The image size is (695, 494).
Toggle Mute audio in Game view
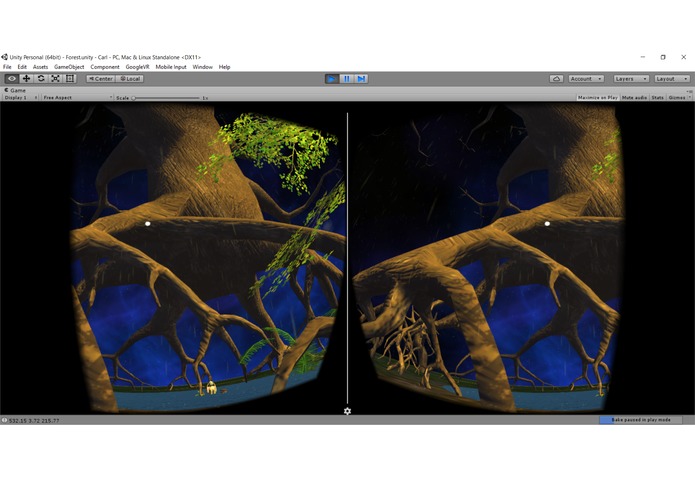click(635, 97)
